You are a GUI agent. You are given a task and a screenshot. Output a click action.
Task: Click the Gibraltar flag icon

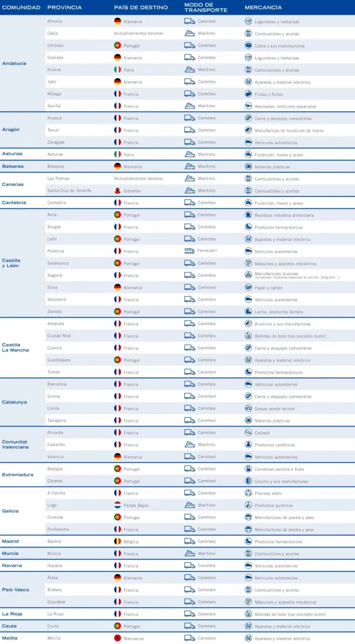[x=117, y=190]
